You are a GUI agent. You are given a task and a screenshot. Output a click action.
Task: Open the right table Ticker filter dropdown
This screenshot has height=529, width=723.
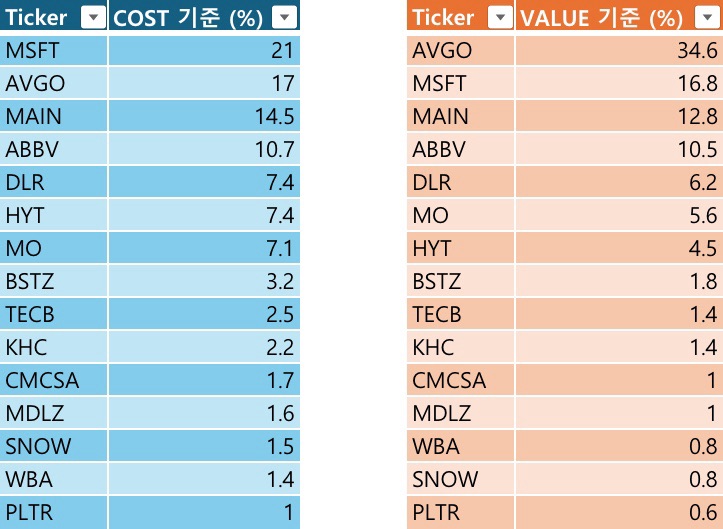[x=499, y=17]
